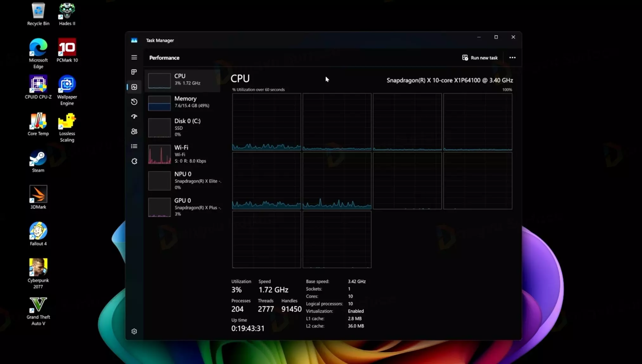The image size is (642, 364).
Task: Click the Handles value '91450'
Action: [291, 309]
